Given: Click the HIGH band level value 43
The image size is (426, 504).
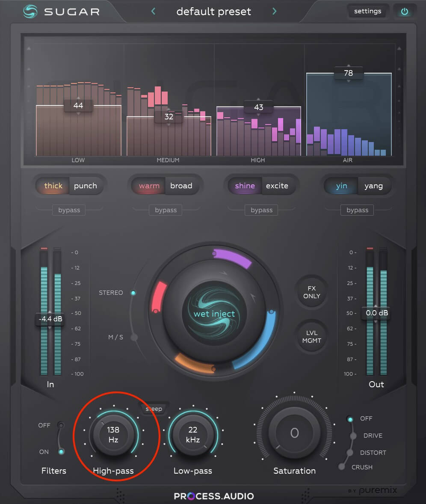Looking at the screenshot, I should click(x=258, y=107).
